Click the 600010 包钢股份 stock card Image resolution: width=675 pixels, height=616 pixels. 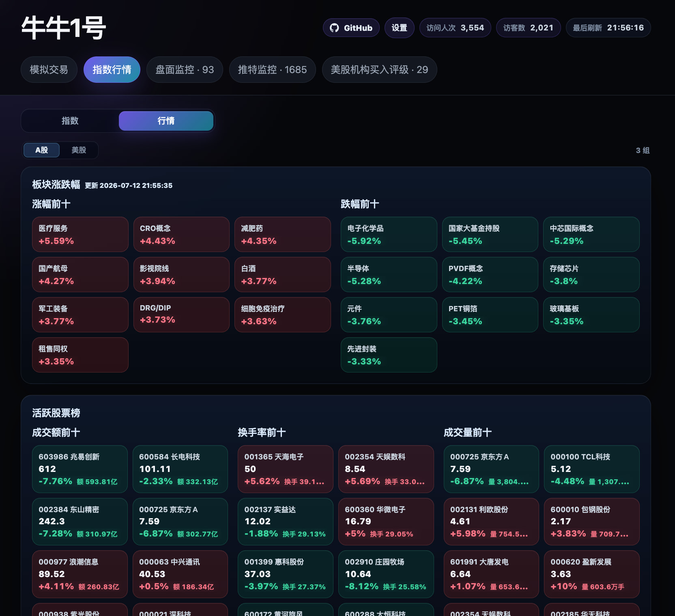click(592, 521)
